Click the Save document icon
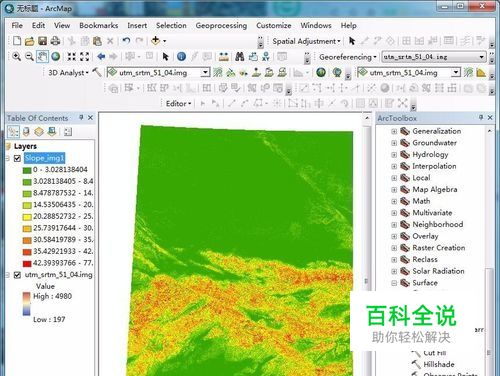 (x=42, y=41)
